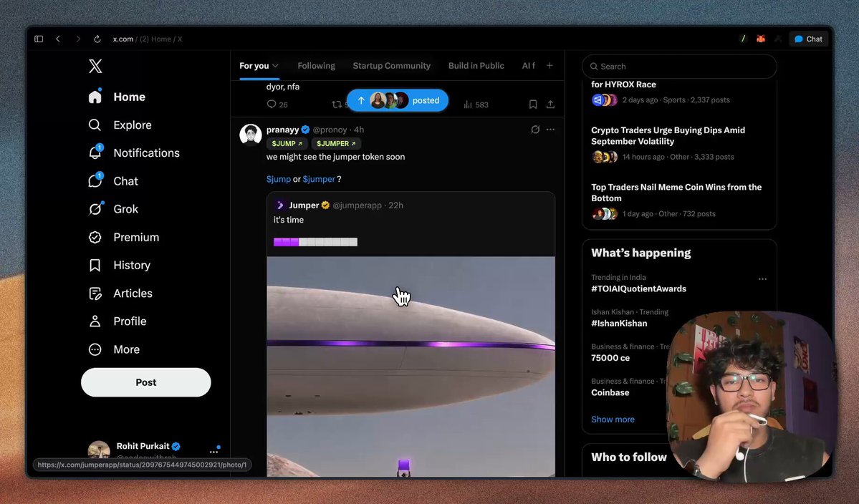Go back with the browser back arrow

(58, 39)
